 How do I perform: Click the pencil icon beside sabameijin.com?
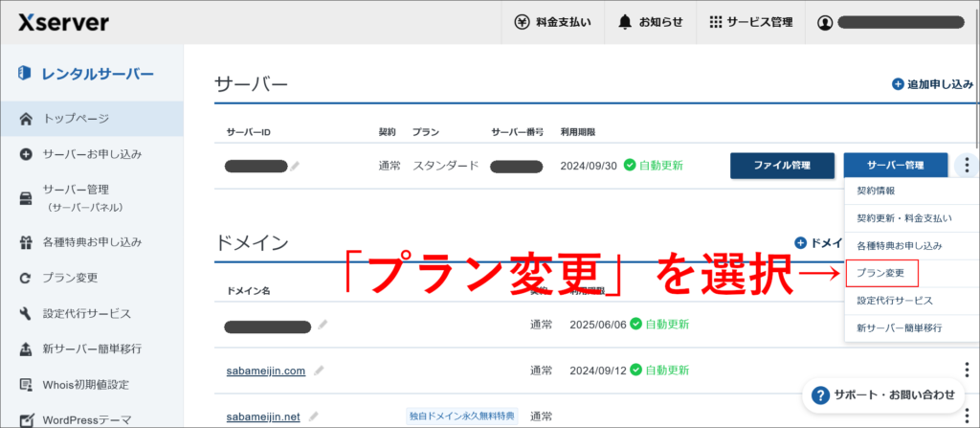319,371
